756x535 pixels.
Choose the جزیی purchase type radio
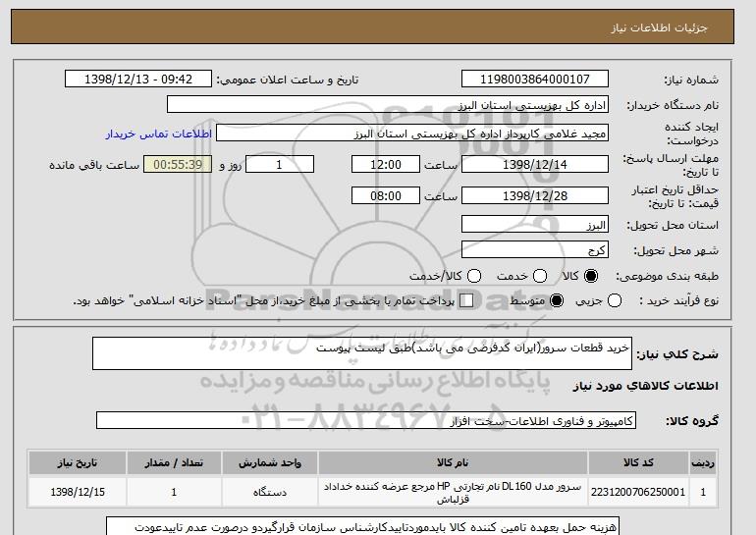click(615, 300)
